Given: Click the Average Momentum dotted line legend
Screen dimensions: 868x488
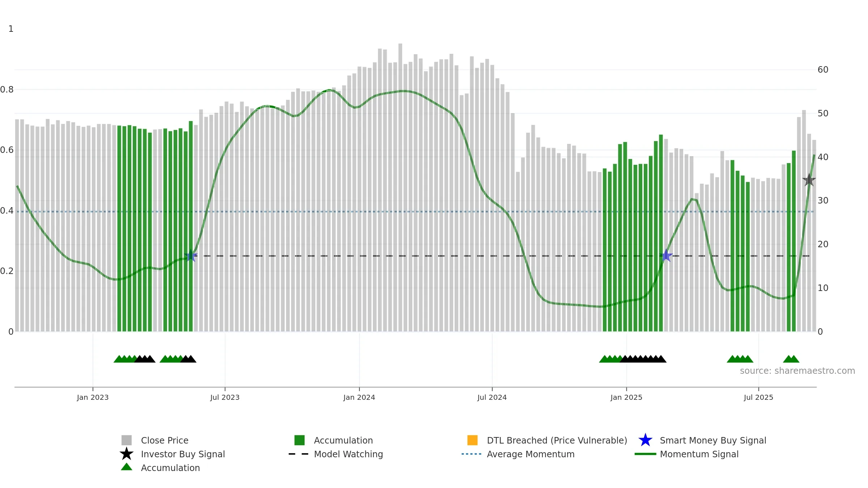Looking at the screenshot, I should (472, 454).
